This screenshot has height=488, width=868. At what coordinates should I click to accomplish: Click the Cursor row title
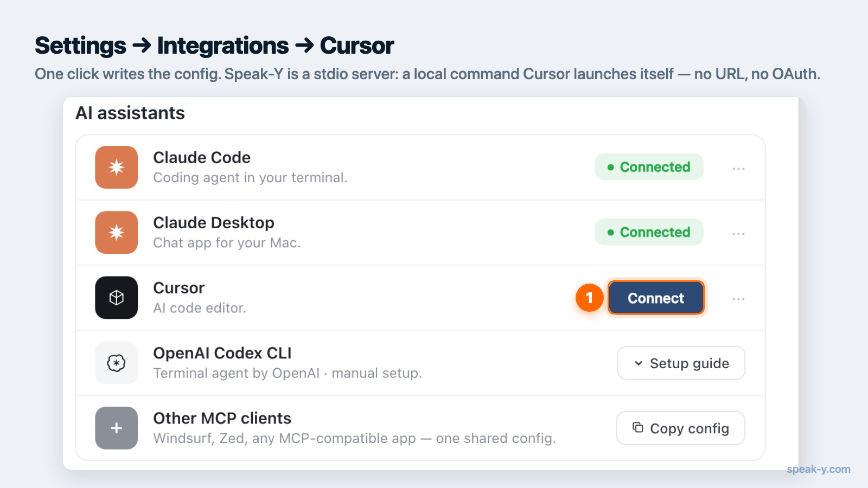pos(179,287)
